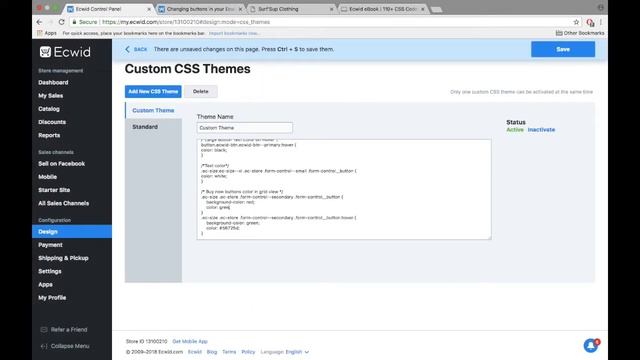Click inside the CSS code editor
The height and width of the screenshot is (360, 640).
click(344, 189)
